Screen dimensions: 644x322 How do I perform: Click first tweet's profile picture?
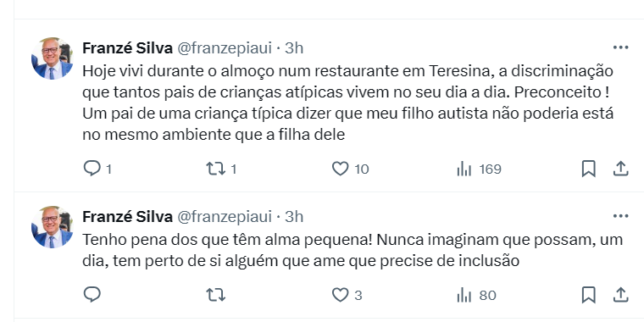click(x=53, y=58)
